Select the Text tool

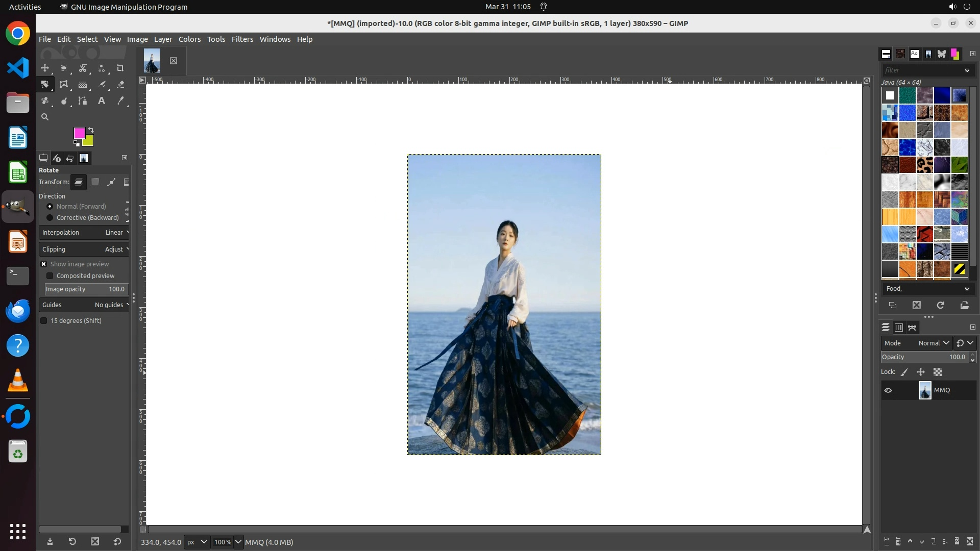coord(102,101)
